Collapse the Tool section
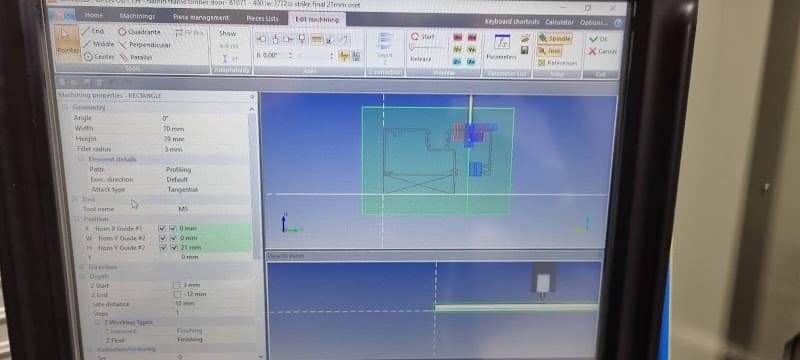This screenshot has width=800, height=360. (x=76, y=199)
